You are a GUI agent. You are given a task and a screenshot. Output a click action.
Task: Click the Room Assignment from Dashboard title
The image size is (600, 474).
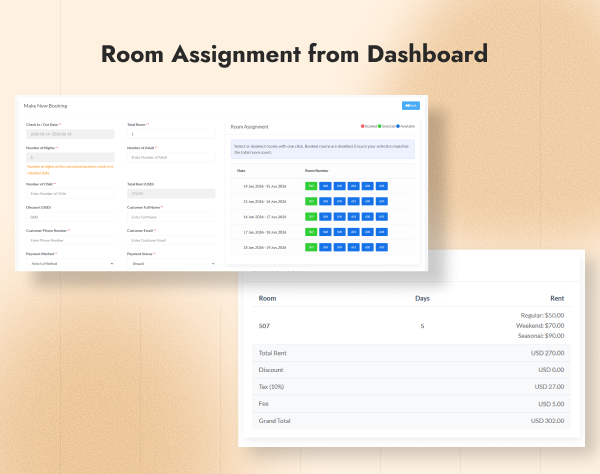(294, 54)
